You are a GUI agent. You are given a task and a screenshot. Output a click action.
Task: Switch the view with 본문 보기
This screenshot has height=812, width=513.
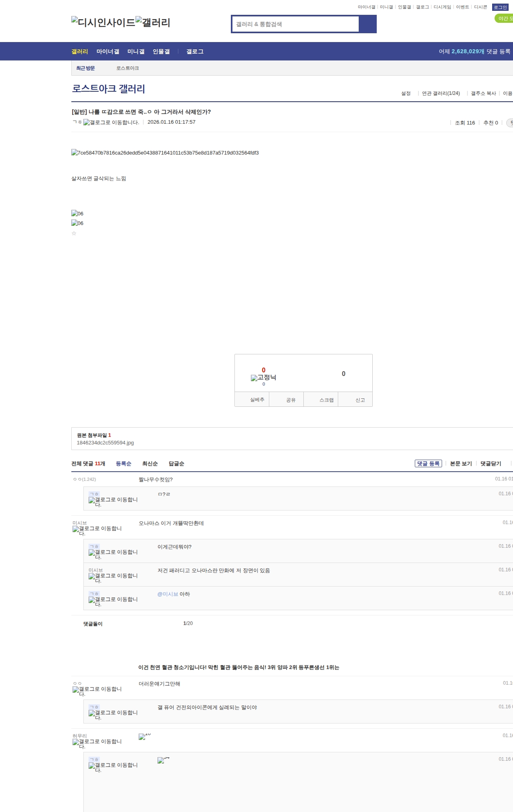[x=460, y=464]
